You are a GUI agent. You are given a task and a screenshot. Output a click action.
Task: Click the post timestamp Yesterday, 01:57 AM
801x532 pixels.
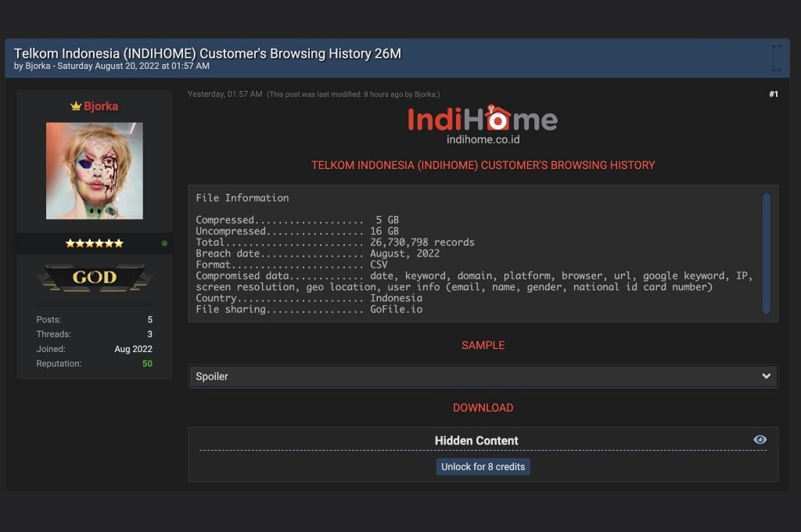click(x=224, y=94)
